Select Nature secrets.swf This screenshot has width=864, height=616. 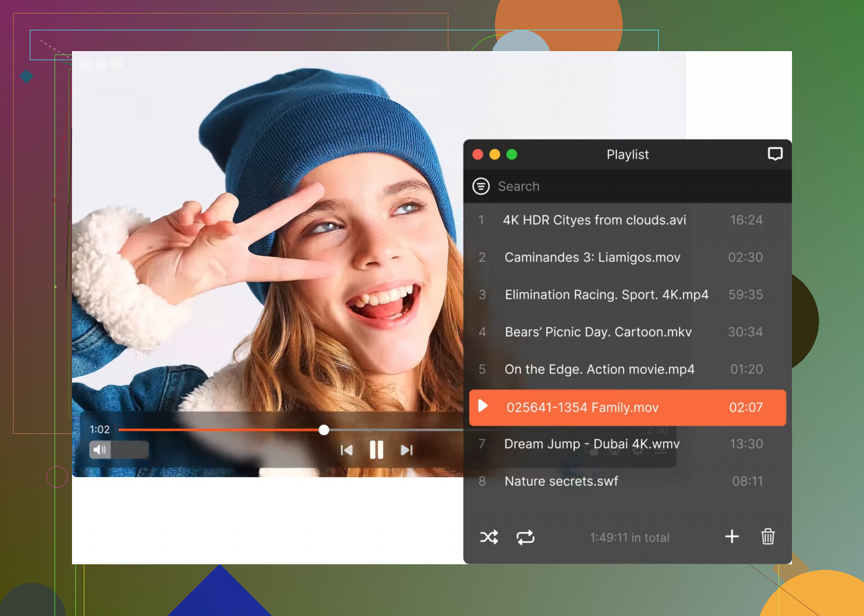pyautogui.click(x=627, y=481)
